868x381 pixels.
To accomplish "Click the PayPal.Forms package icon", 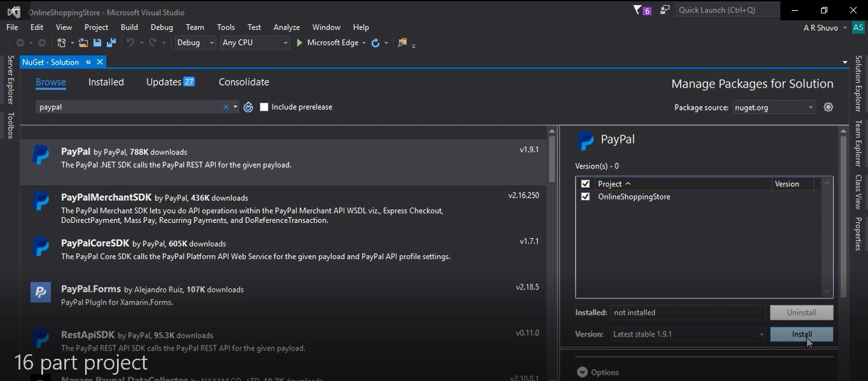I will [x=41, y=292].
